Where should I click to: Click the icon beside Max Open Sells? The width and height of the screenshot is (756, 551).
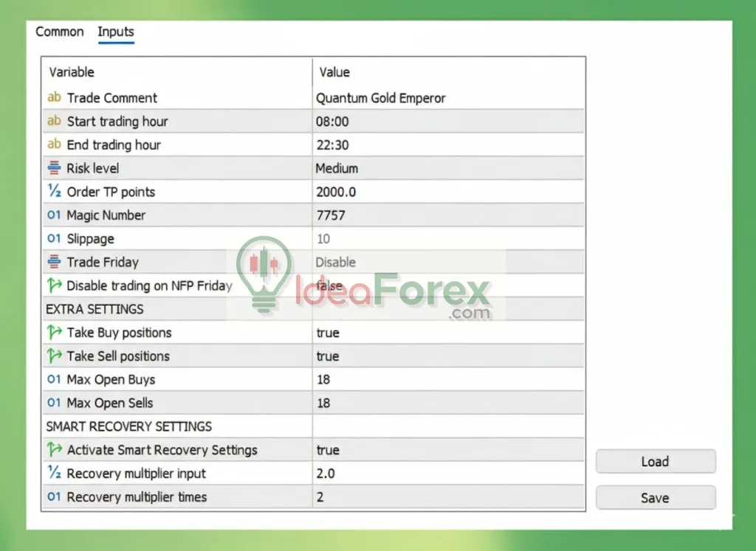click(54, 403)
